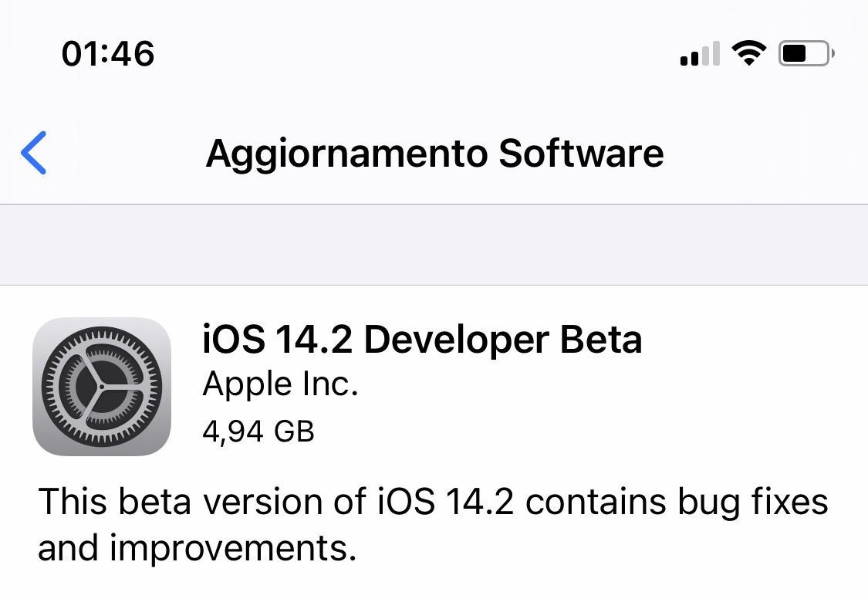Tap the 4,94 GB download size
Image resolution: width=868 pixels, height=599 pixels.
(258, 431)
